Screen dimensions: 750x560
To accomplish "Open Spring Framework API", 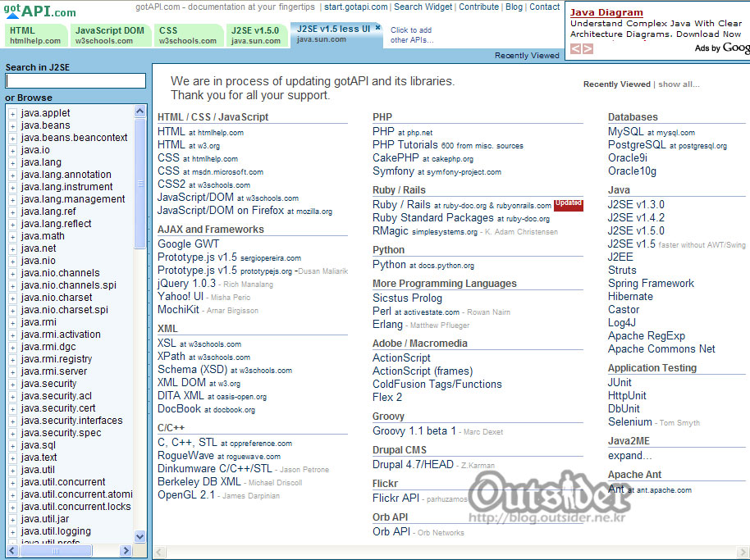I will (x=651, y=283).
